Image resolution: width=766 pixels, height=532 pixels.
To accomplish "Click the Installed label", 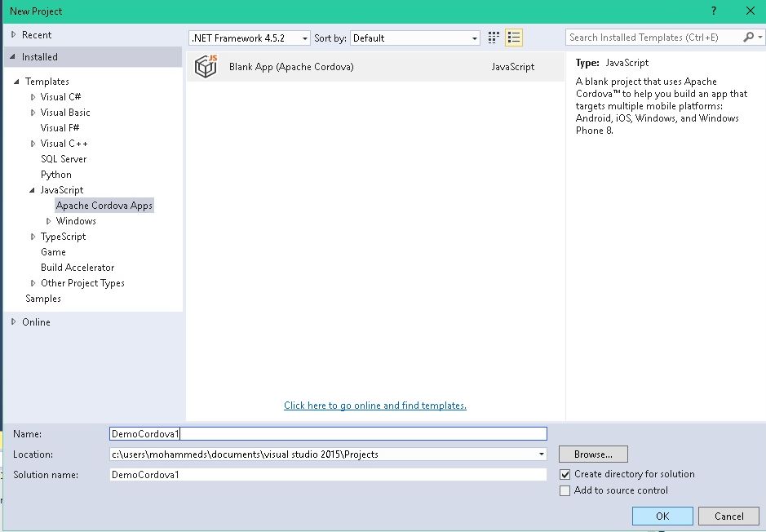I will click(40, 57).
